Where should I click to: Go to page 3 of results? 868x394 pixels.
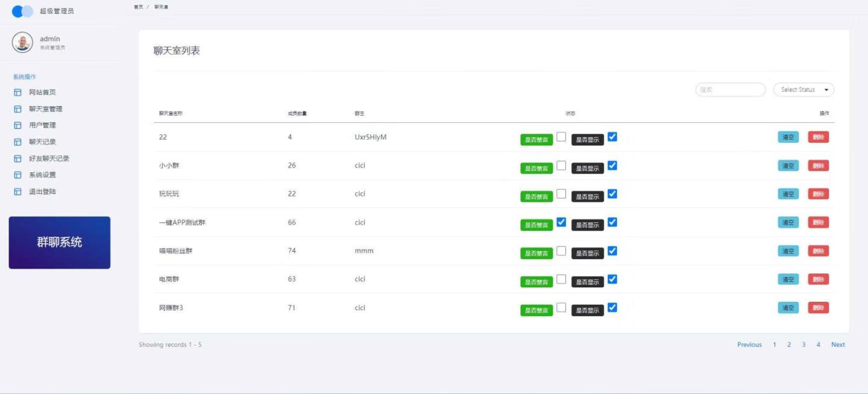pos(804,345)
